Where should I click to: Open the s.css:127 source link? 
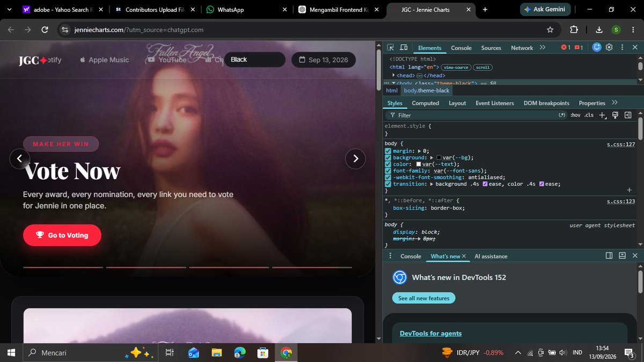click(621, 144)
